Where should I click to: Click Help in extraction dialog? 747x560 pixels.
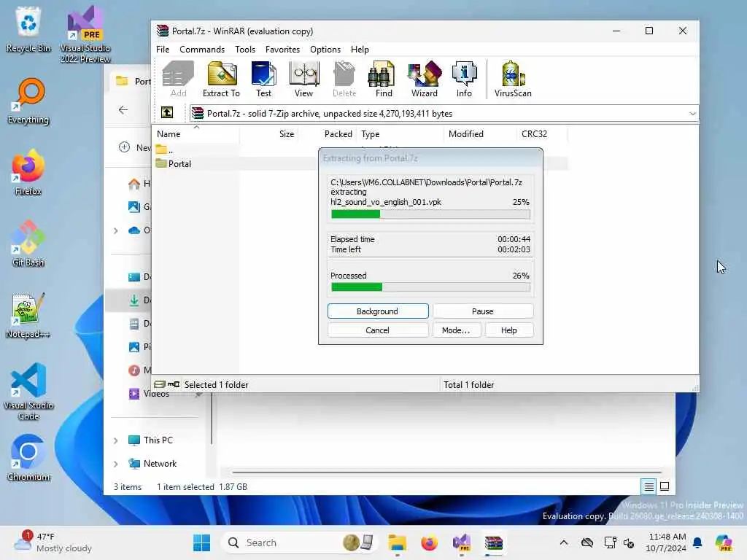point(508,330)
